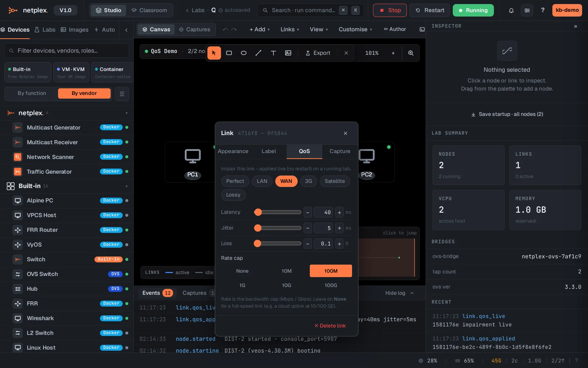Select the ellipse shape tool
The height and width of the screenshot is (368, 588).
[244, 53]
